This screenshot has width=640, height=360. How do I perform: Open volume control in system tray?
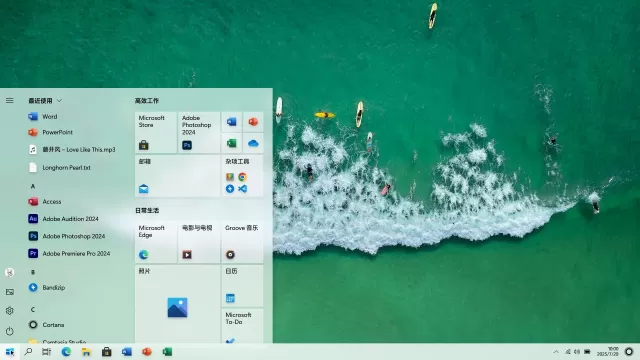pyautogui.click(x=577, y=352)
